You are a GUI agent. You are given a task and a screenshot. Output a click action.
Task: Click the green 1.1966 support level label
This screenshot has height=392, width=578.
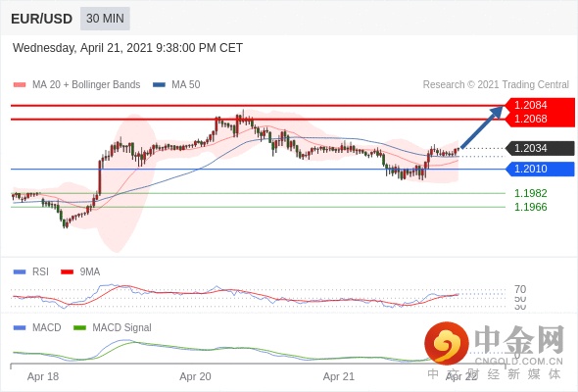click(x=530, y=207)
